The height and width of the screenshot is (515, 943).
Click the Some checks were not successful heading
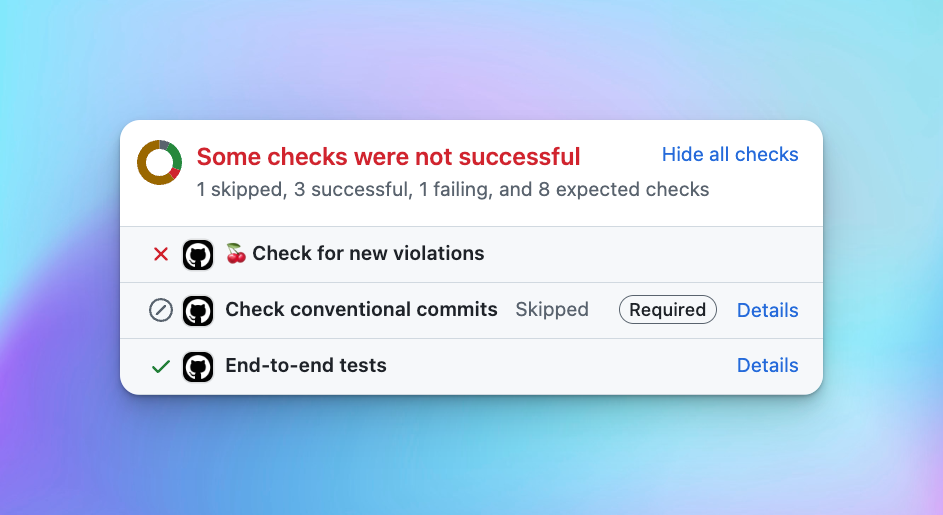pyautogui.click(x=388, y=157)
